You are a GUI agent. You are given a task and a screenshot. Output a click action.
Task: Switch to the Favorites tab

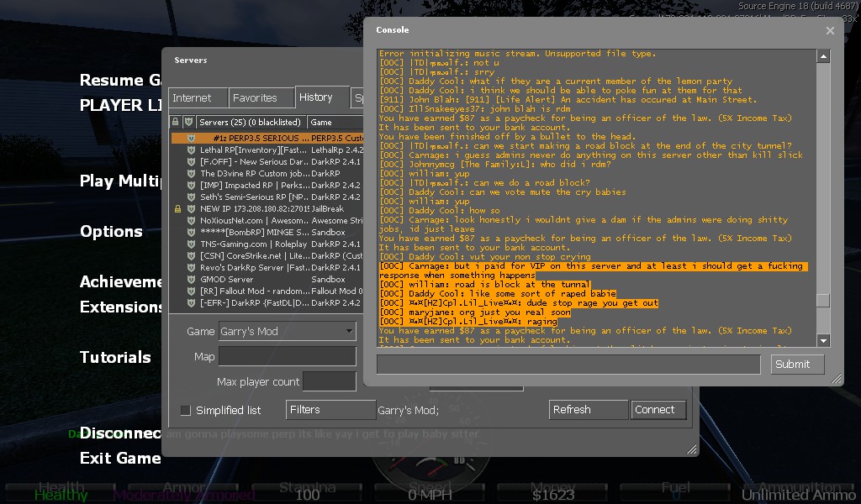click(x=261, y=97)
